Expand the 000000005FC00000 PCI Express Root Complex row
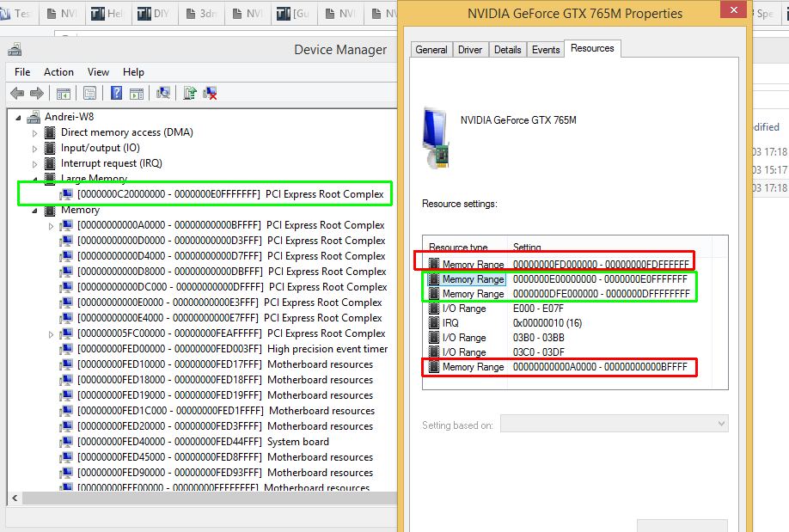Screen dimensions: 789x532 coord(51,334)
